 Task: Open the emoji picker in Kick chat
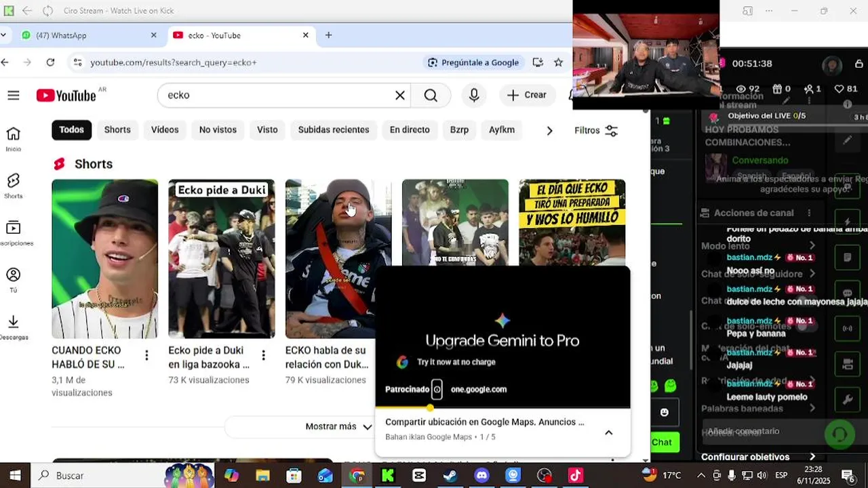665,412
